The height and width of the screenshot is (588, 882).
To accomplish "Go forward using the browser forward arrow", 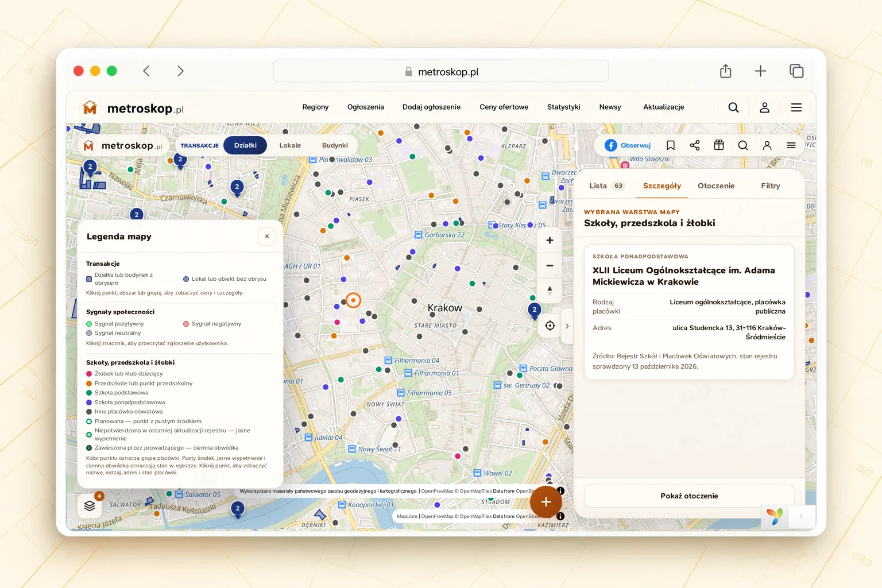I will (180, 71).
